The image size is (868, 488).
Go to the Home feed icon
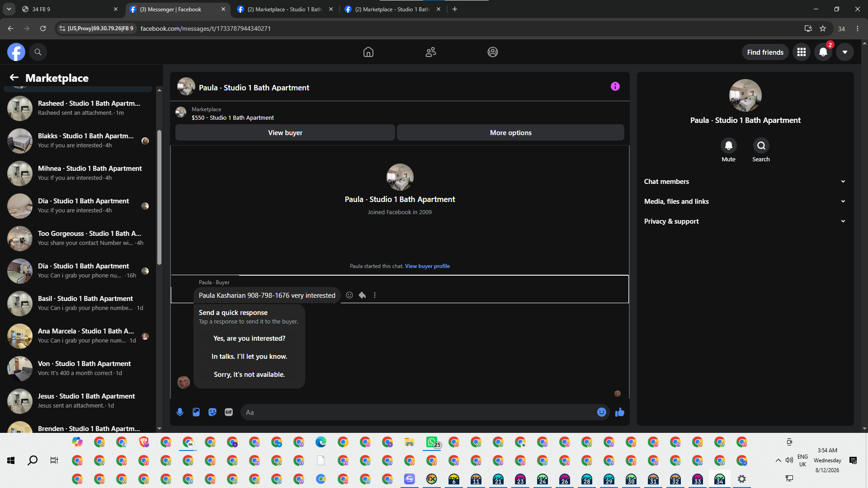(x=368, y=52)
